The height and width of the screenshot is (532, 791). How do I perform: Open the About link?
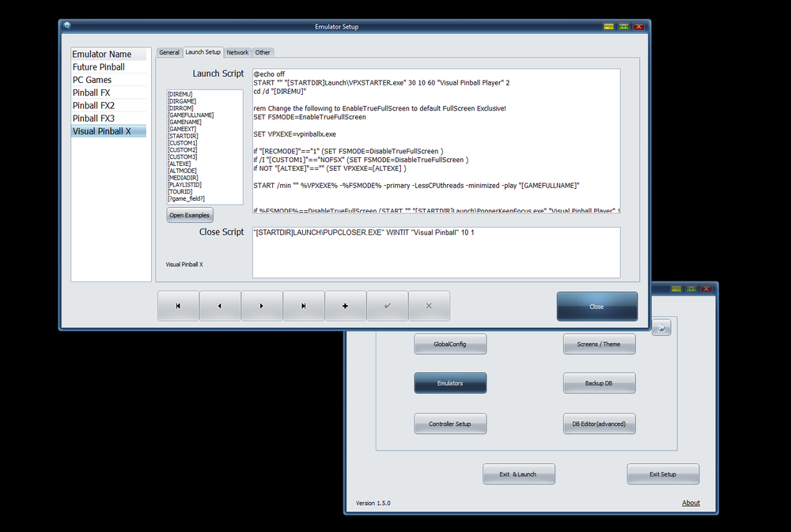[691, 503]
